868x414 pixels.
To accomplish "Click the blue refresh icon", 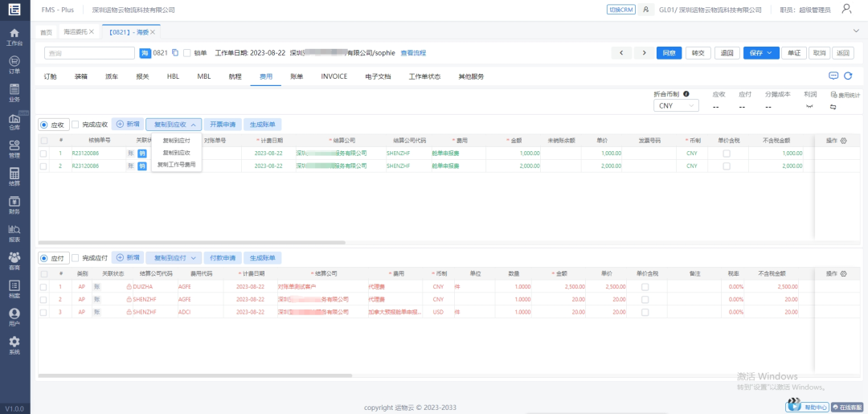I will click(848, 76).
